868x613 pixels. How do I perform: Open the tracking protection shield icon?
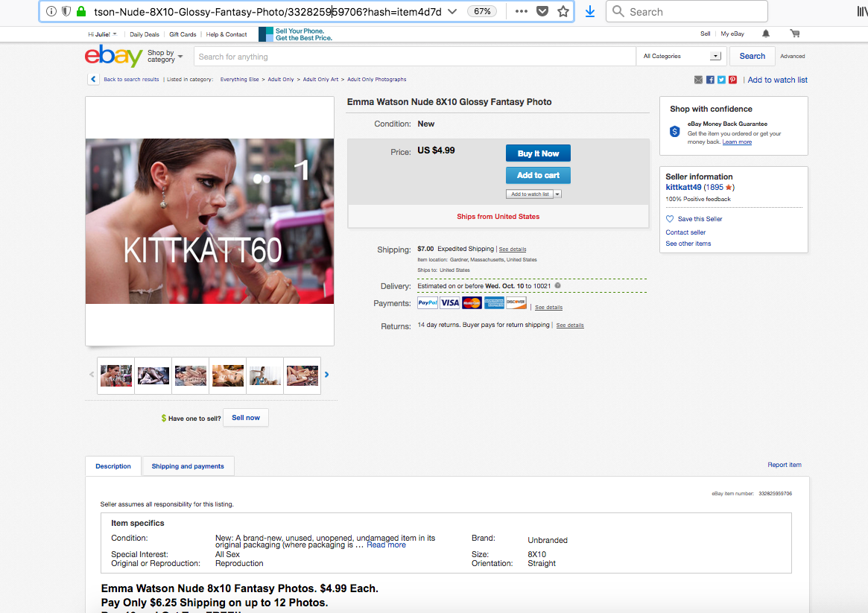[x=66, y=11]
